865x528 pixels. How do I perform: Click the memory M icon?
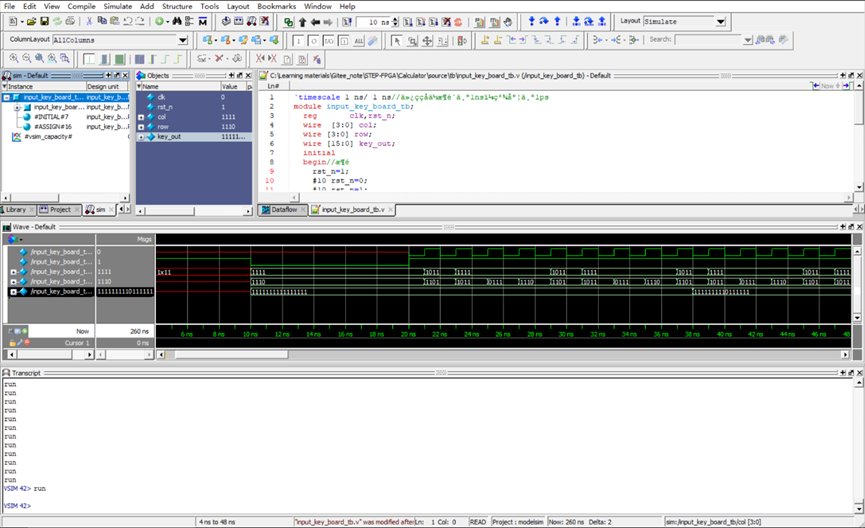pyautogui.click(x=202, y=22)
